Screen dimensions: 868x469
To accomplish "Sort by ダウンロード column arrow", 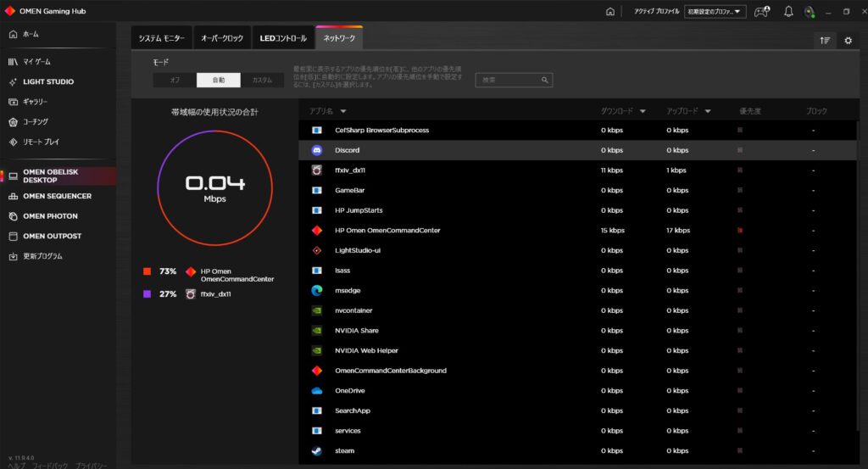I will point(643,111).
